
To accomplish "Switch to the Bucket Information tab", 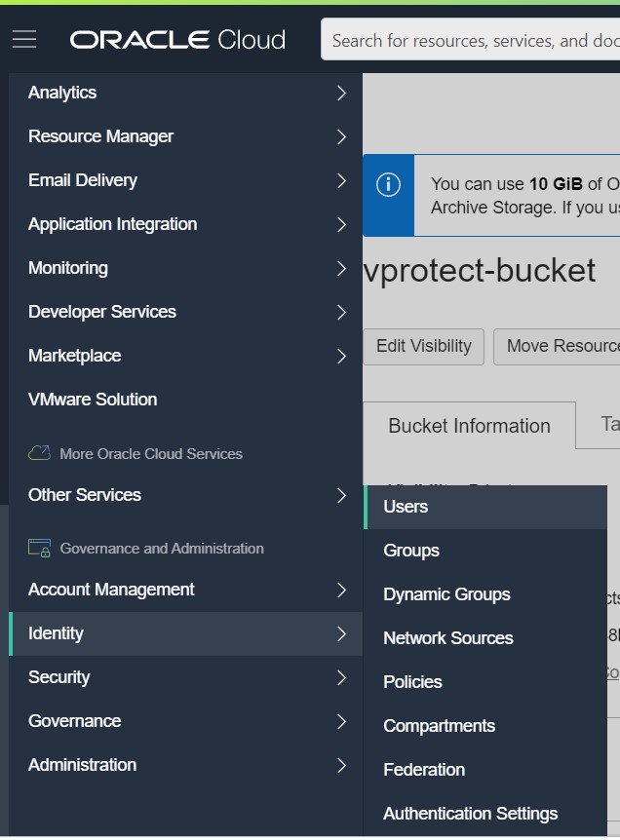I will 469,426.
